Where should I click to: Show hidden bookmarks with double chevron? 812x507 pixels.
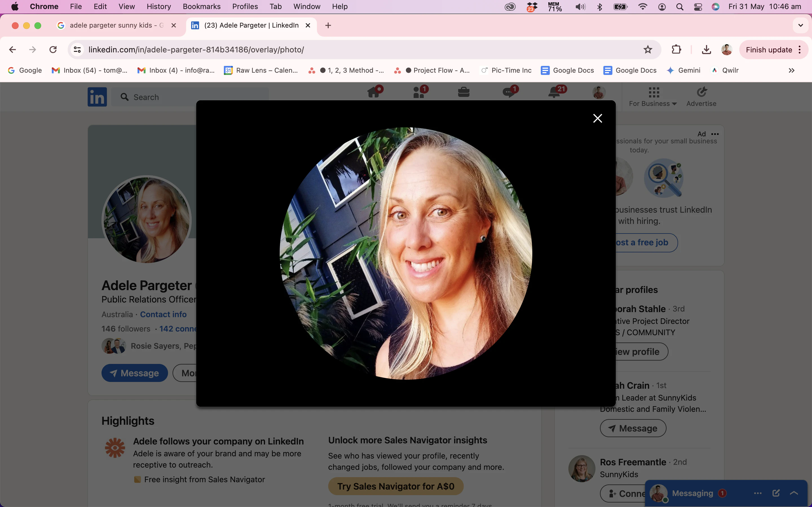pyautogui.click(x=791, y=70)
